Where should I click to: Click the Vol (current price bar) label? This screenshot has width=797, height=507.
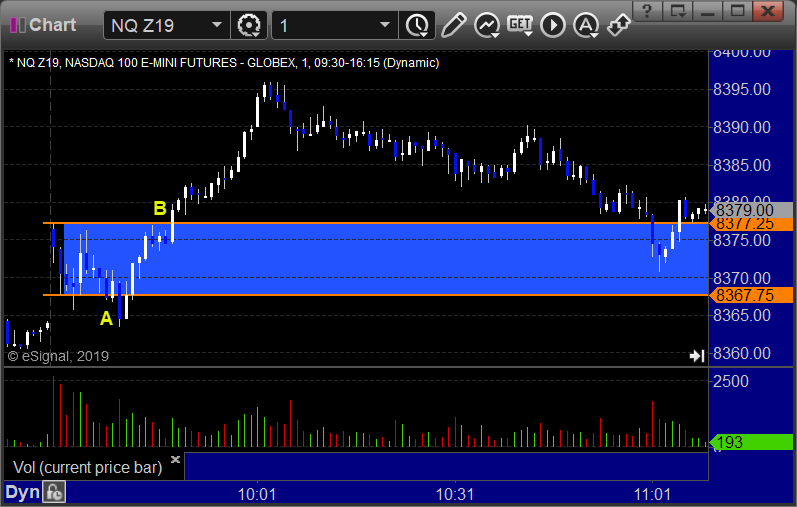tap(87, 467)
